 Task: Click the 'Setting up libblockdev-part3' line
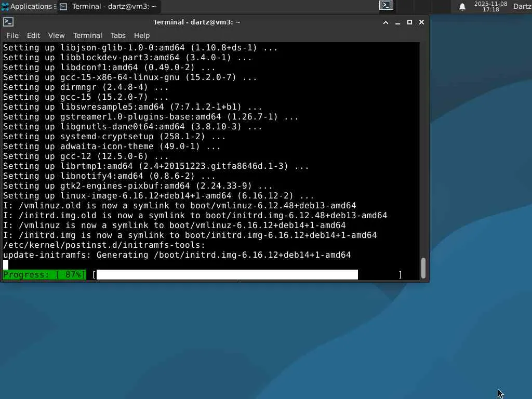(x=127, y=58)
